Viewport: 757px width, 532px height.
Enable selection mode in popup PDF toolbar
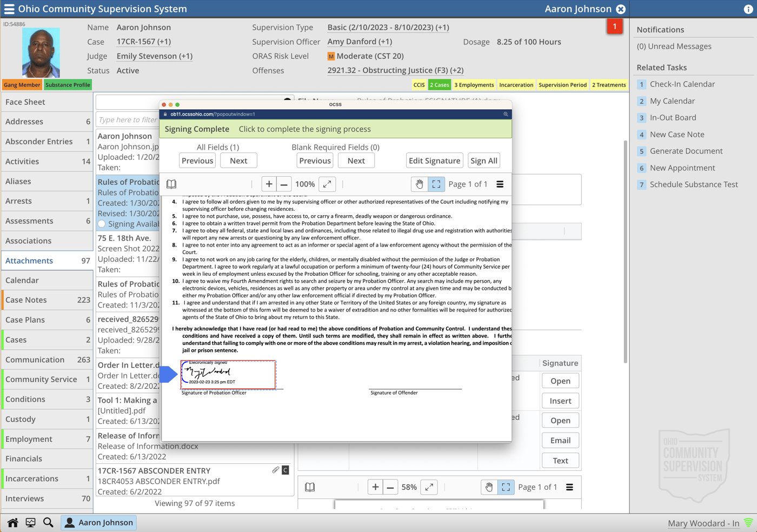coord(436,184)
